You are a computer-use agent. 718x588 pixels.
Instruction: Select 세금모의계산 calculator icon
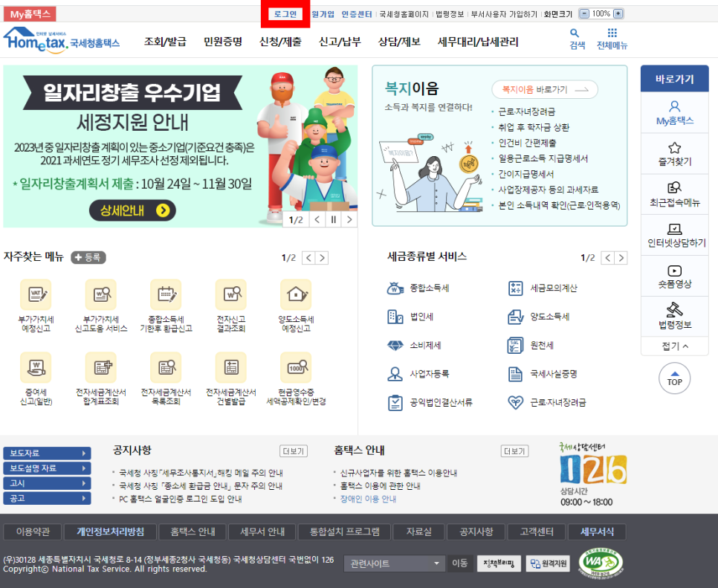point(516,288)
